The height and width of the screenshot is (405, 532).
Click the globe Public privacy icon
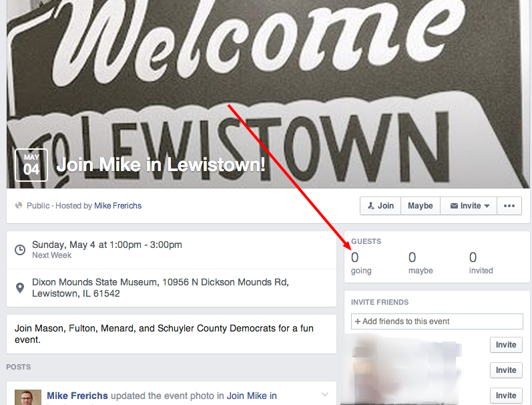click(19, 206)
